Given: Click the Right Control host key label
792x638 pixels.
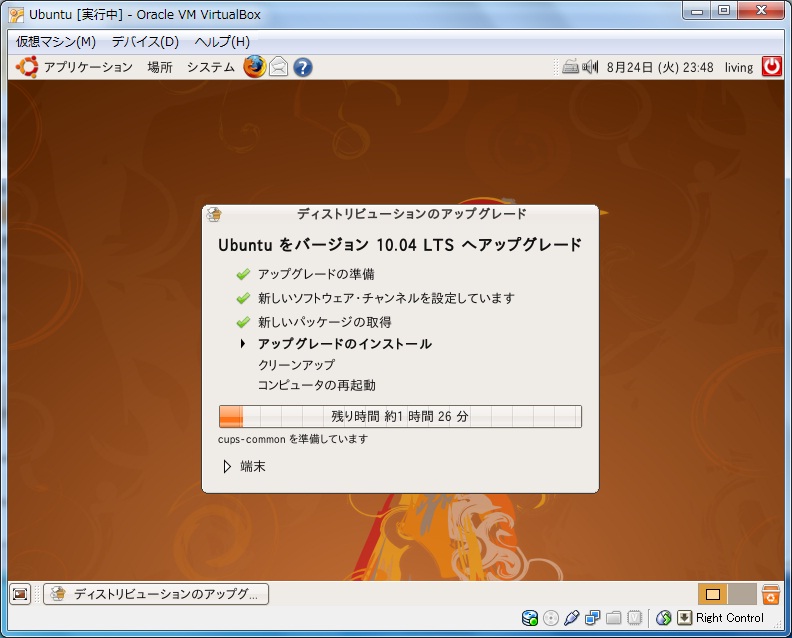Looking at the screenshot, I should pyautogui.click(x=730, y=618).
